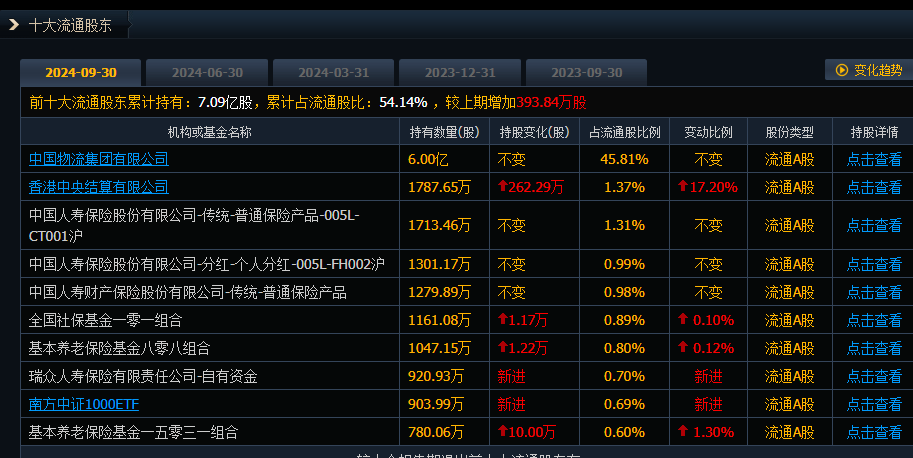This screenshot has height=458, width=913.
Task: Open the 2023-09-30 report tab
Action: 586,73
